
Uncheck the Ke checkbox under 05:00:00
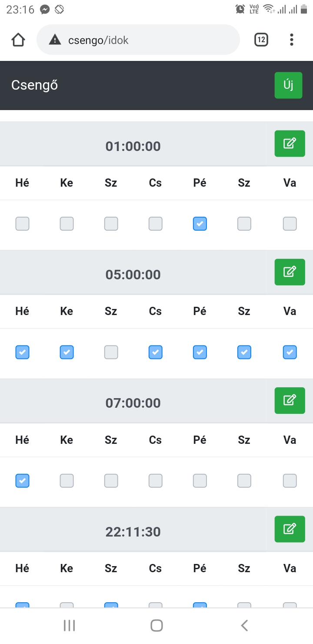point(67,352)
